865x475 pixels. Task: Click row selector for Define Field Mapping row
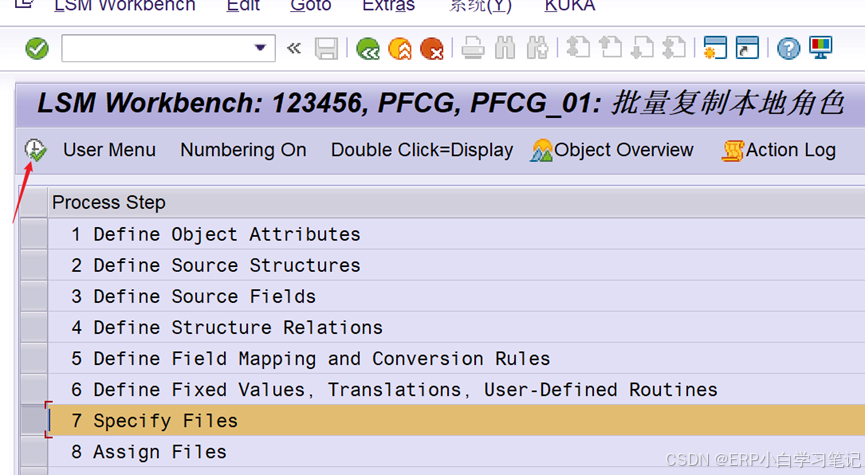coord(34,359)
